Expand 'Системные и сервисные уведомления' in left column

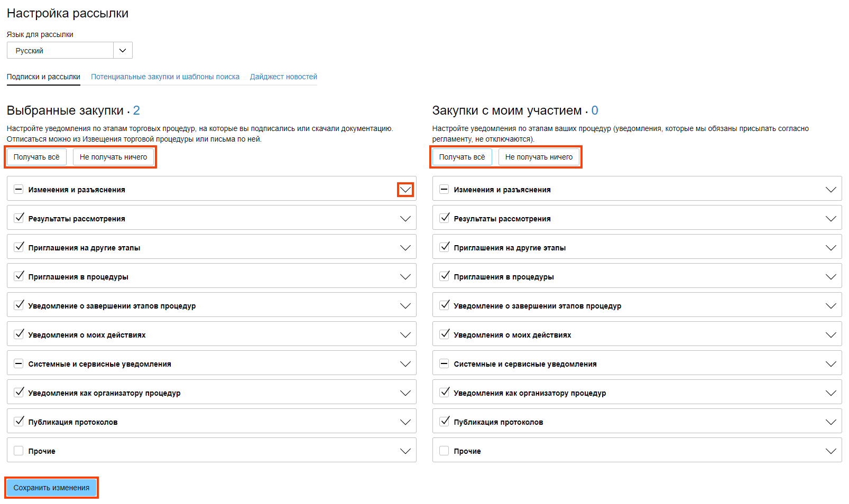pyautogui.click(x=405, y=364)
